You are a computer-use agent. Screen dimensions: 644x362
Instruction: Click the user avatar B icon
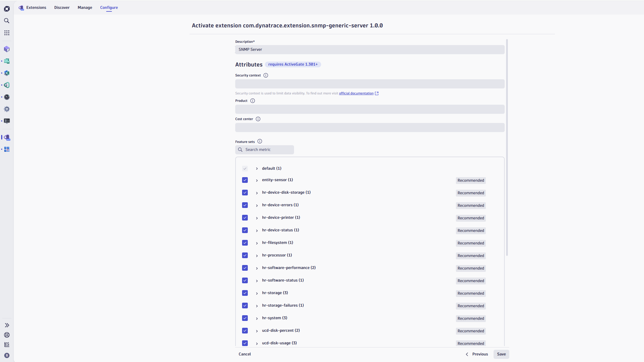tap(7, 355)
